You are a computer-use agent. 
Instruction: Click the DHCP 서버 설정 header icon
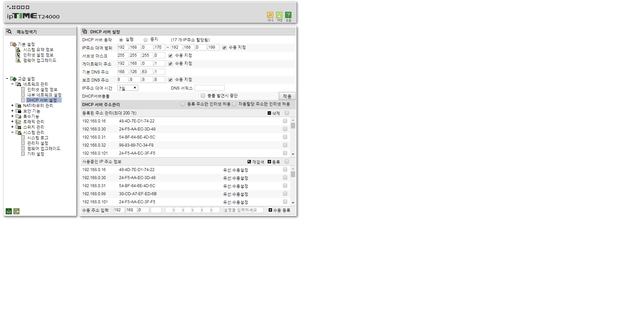tap(85, 31)
